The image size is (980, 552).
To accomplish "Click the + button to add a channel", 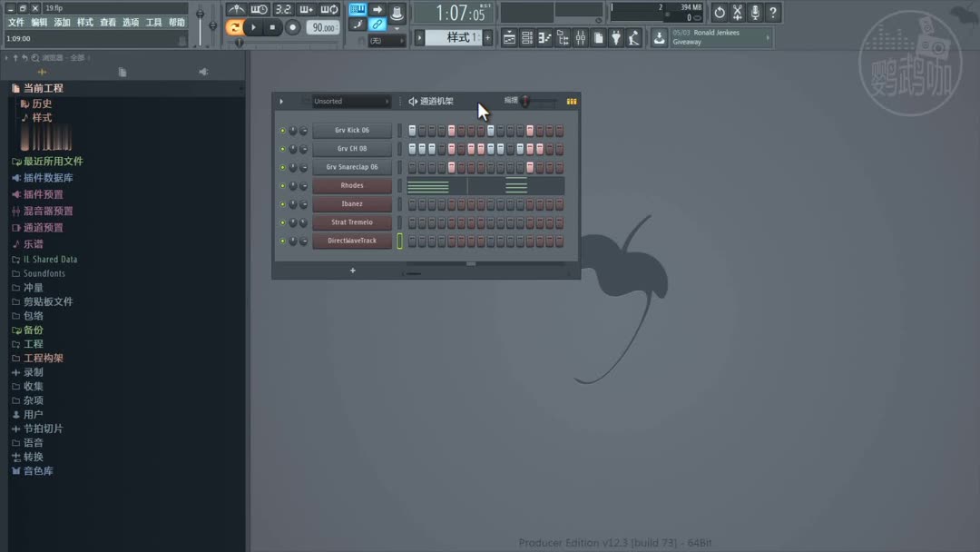I will [352, 271].
